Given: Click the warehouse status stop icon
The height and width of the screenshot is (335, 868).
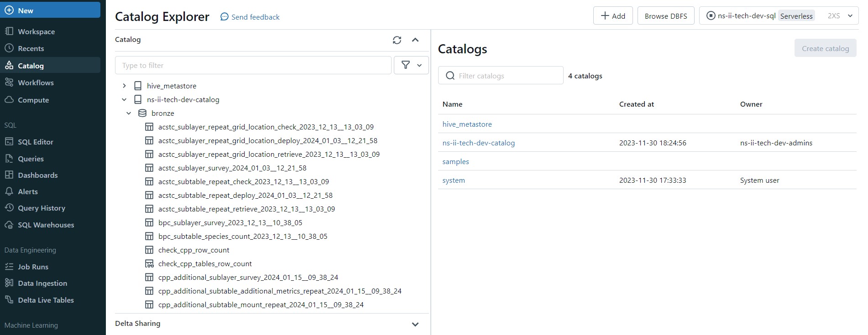Looking at the screenshot, I should [x=711, y=15].
